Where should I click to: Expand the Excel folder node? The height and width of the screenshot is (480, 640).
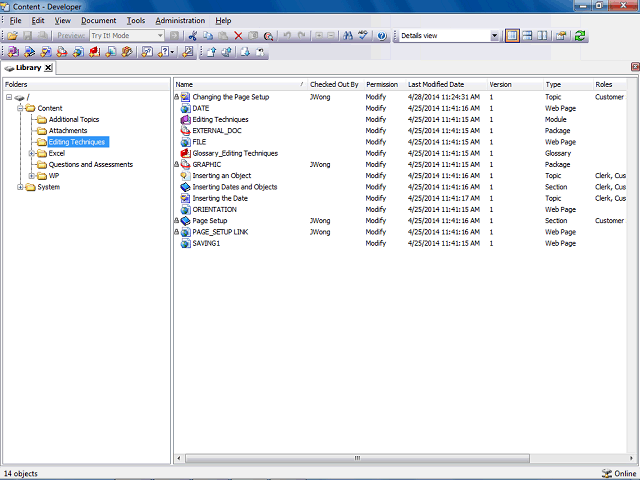pyautogui.click(x=31, y=153)
